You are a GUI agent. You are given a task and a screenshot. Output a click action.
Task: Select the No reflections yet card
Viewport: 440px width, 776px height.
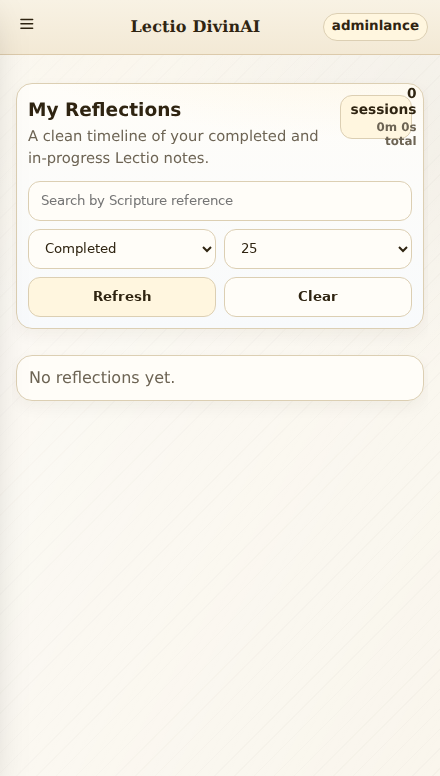click(x=220, y=378)
